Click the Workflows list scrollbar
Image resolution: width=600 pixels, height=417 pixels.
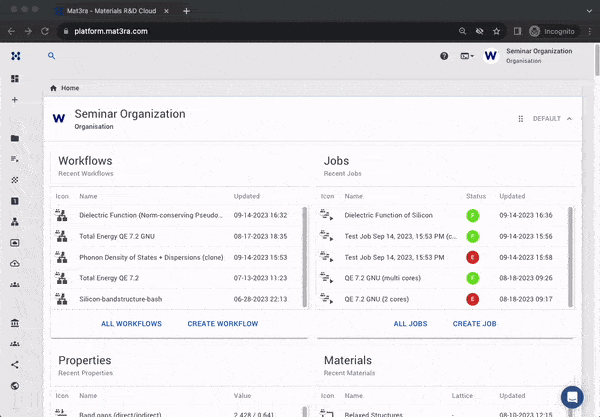[305, 257]
